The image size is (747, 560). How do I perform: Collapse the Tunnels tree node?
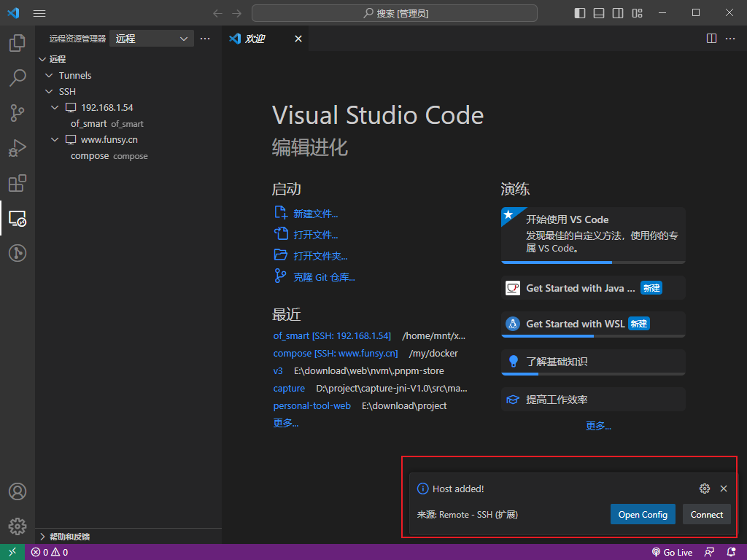point(128,75)
